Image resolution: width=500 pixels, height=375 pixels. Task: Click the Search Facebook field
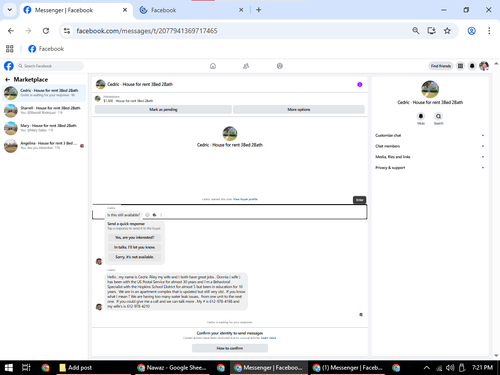click(x=50, y=66)
